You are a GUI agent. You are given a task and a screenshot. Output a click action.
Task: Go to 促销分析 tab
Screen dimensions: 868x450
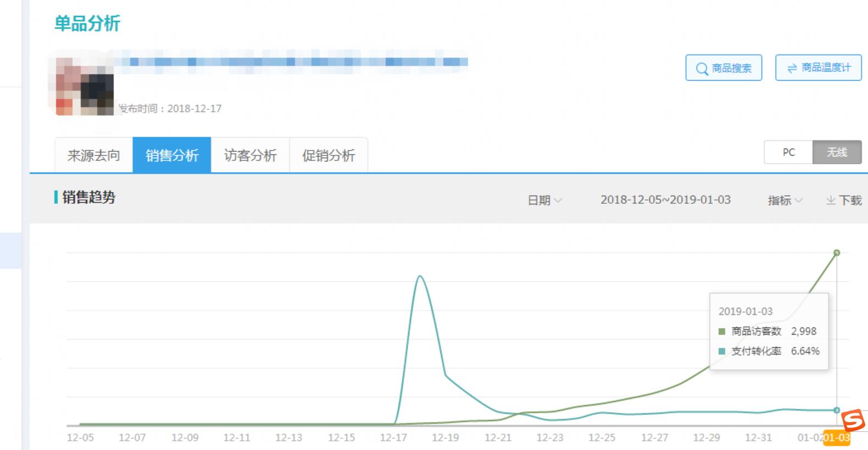(x=329, y=155)
